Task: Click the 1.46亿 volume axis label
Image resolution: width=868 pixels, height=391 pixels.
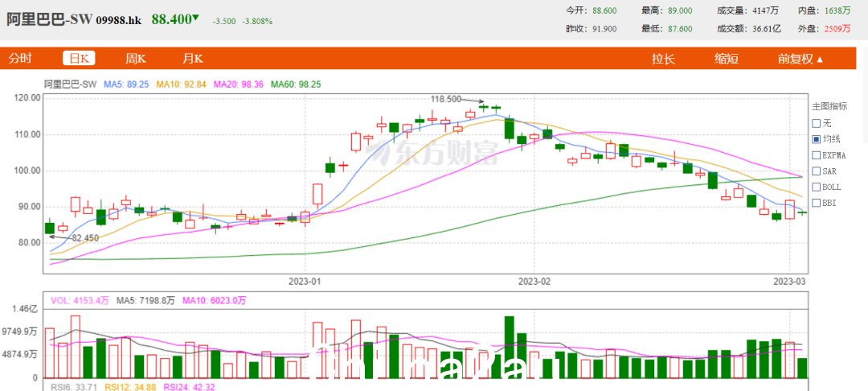Action: (27, 310)
